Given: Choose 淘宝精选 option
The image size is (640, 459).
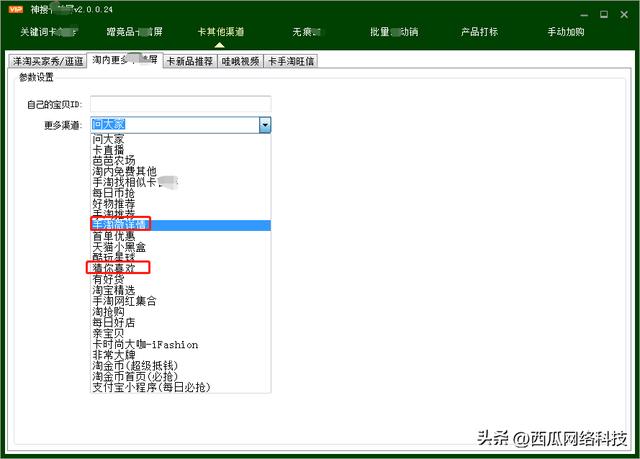Looking at the screenshot, I should (180, 290).
